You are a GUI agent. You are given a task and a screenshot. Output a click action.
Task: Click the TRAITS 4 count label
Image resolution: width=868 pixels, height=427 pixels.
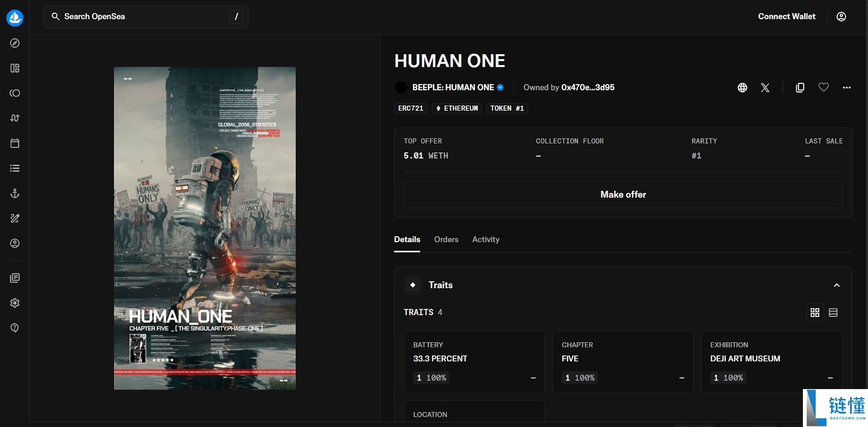(x=423, y=313)
